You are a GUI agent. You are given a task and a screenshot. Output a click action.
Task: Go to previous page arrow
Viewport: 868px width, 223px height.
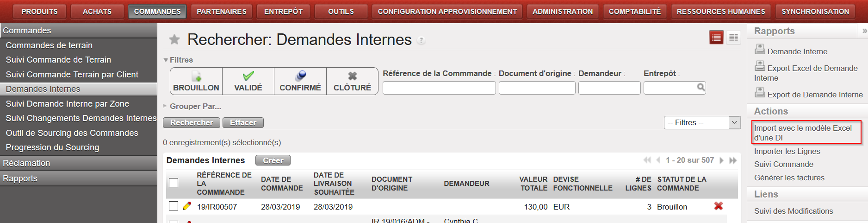click(x=658, y=160)
